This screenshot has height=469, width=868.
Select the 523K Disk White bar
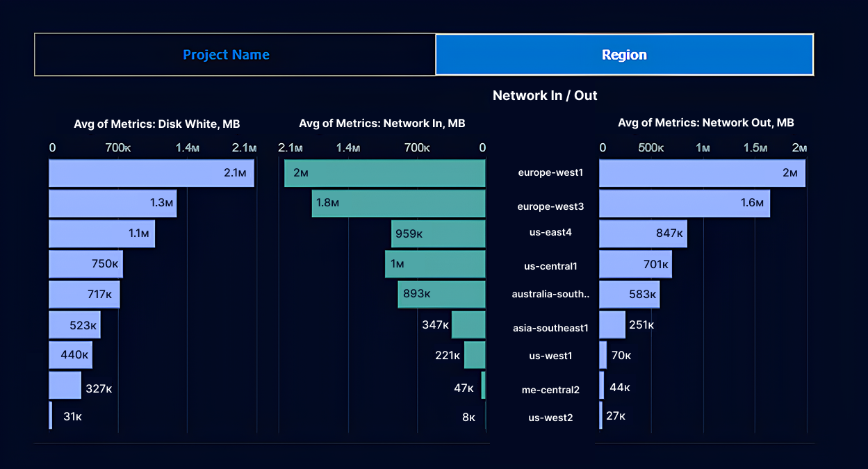74,324
